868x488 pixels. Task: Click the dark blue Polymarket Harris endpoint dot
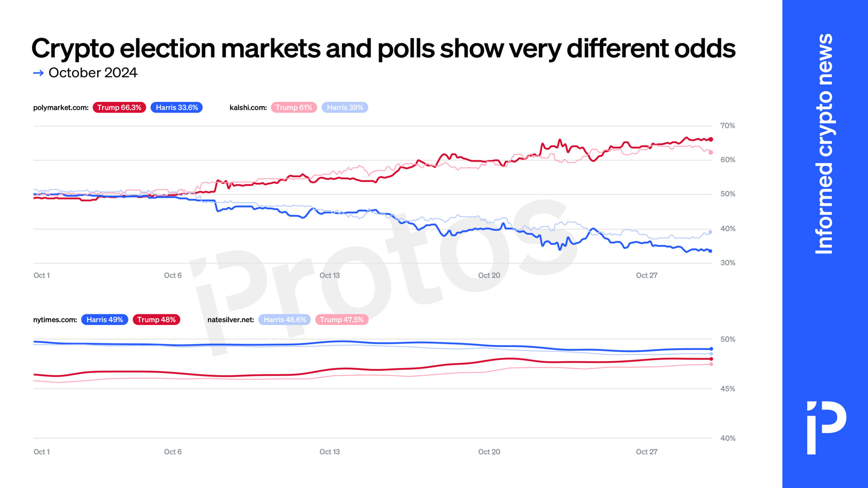point(710,251)
